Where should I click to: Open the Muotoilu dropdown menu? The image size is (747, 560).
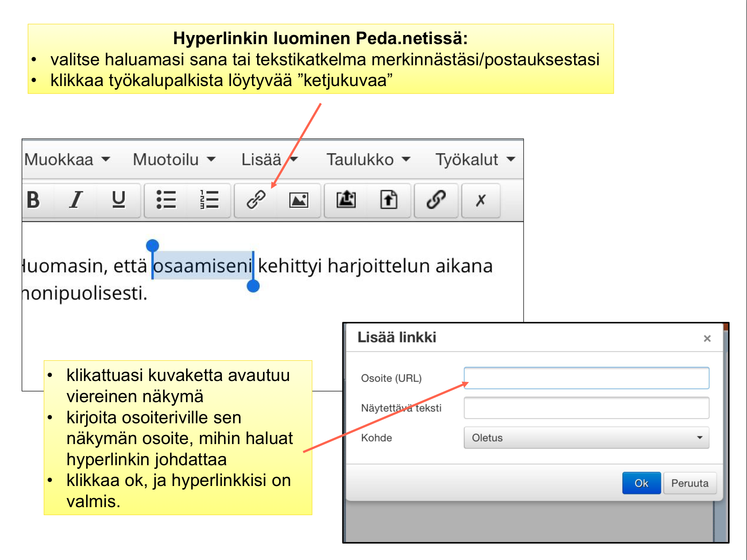(x=174, y=159)
